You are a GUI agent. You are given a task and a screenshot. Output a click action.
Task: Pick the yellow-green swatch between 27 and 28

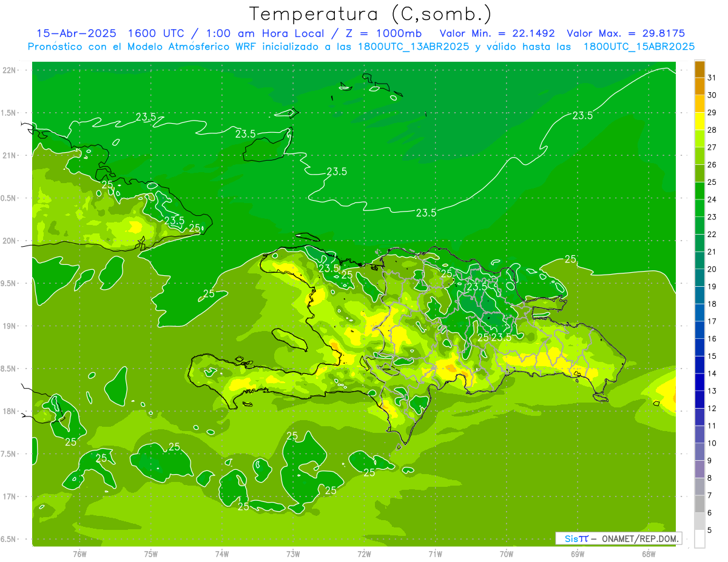click(x=699, y=139)
